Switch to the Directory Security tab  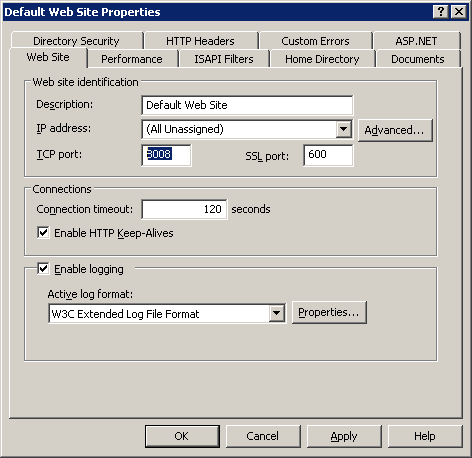76,41
